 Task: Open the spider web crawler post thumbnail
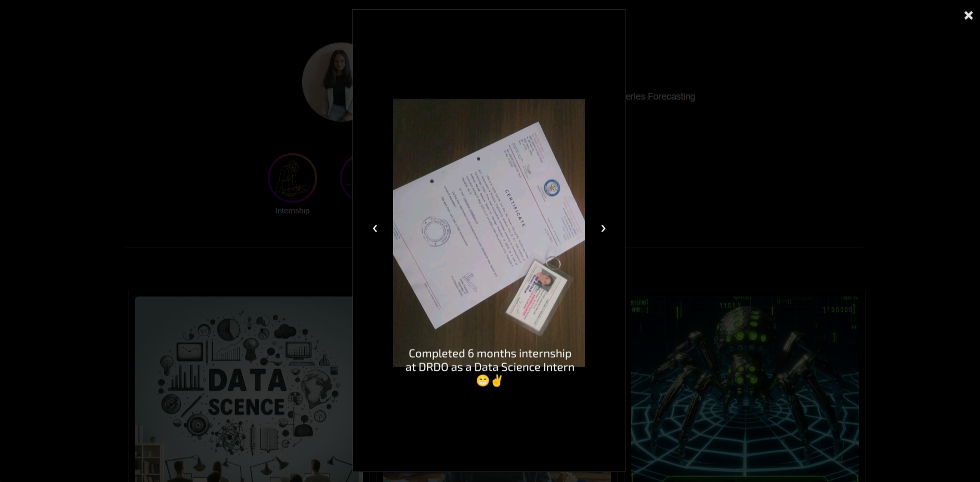point(744,389)
